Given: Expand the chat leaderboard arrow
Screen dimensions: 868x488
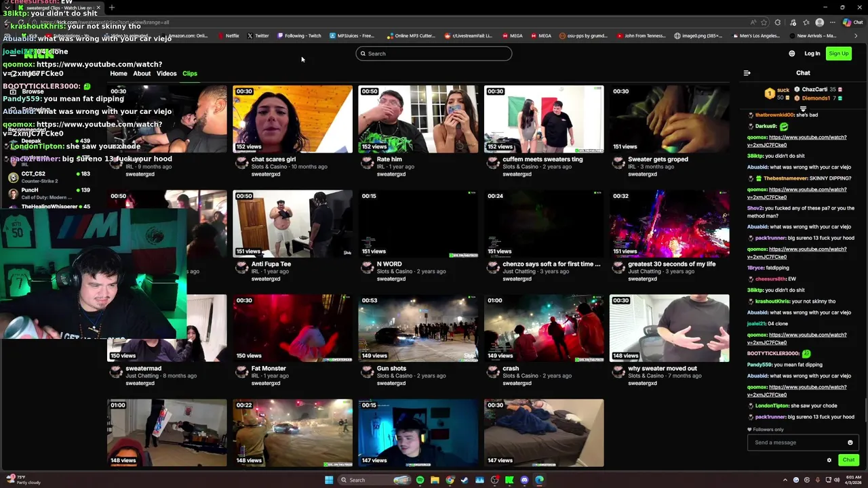Looking at the screenshot, I should (803, 108).
